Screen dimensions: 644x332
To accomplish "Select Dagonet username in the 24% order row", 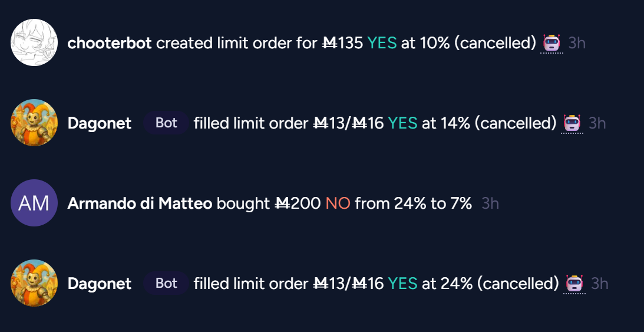I will pos(100,284).
